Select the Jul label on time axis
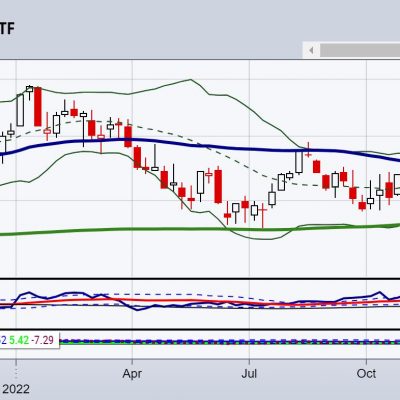This screenshot has width=400, height=400. tap(249, 374)
